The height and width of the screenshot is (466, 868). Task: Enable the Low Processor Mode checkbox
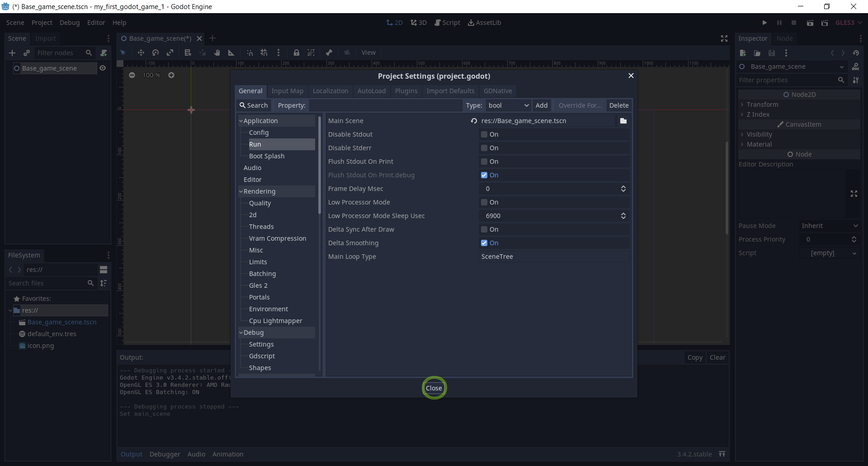tap(484, 202)
